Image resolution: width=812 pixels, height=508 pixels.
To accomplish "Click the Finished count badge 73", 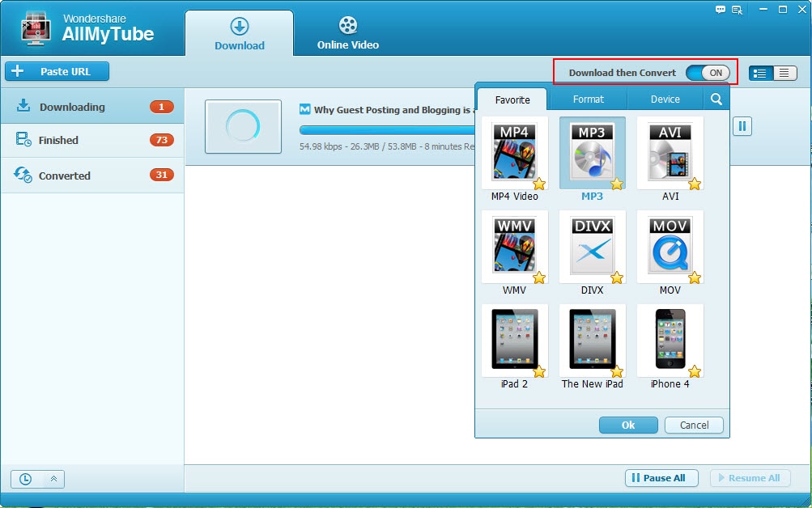I will point(162,140).
